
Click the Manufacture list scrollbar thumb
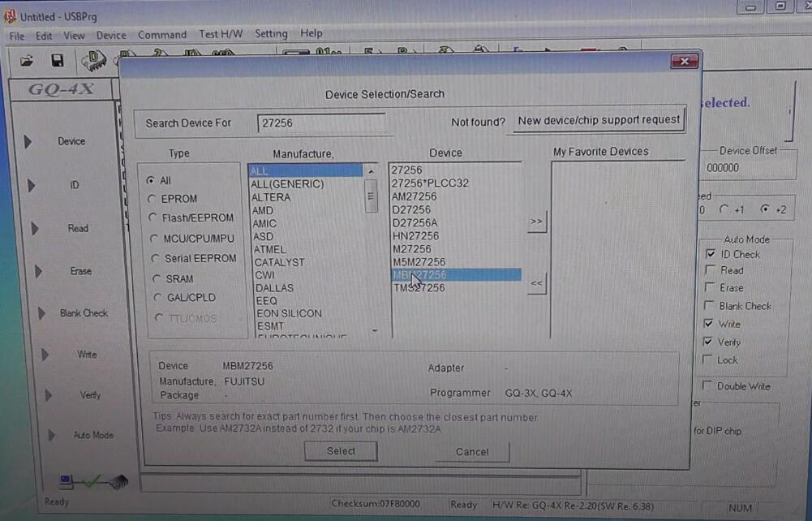pos(371,196)
